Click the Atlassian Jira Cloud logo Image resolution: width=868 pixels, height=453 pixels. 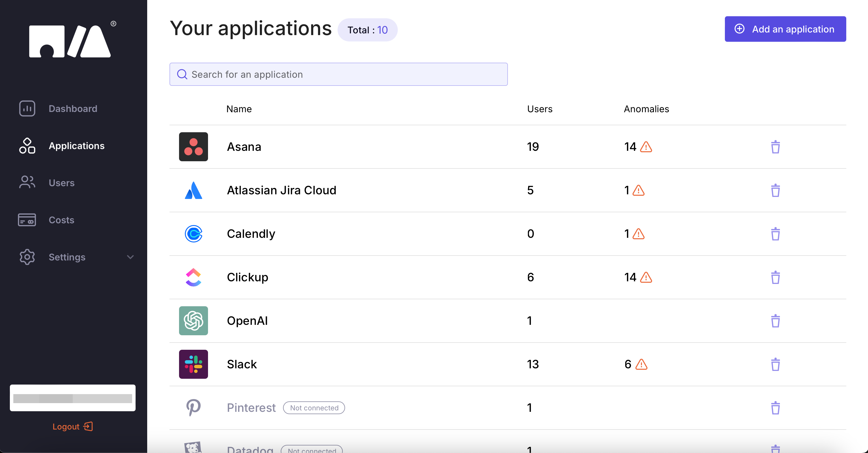[x=194, y=190]
